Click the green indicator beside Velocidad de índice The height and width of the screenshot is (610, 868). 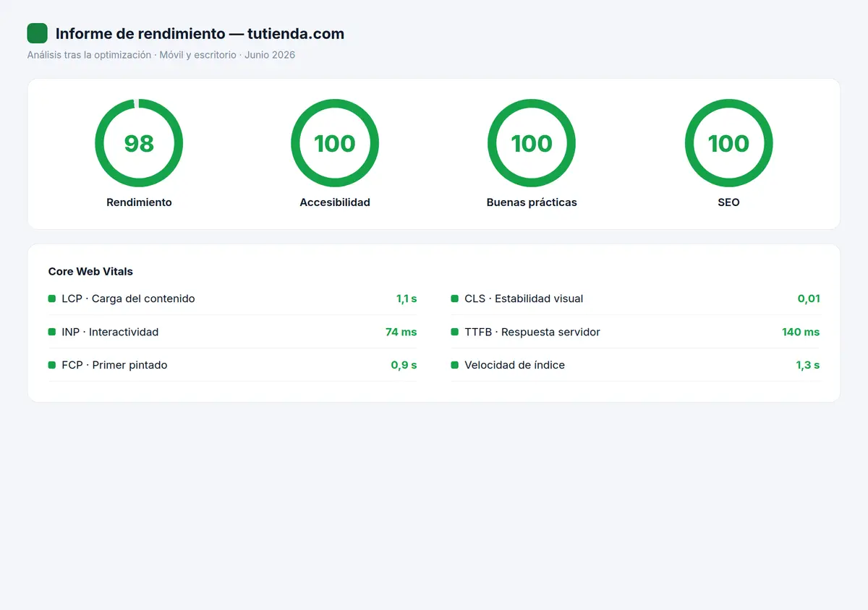[455, 365]
